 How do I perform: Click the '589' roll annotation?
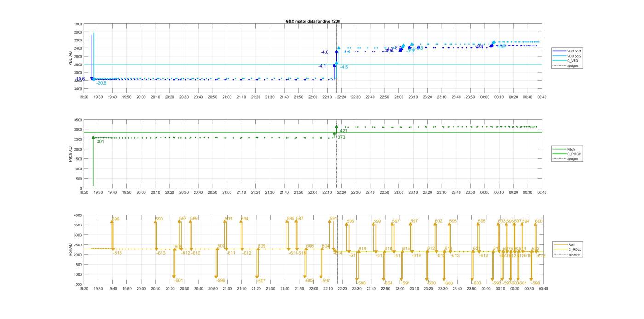coord(194,219)
